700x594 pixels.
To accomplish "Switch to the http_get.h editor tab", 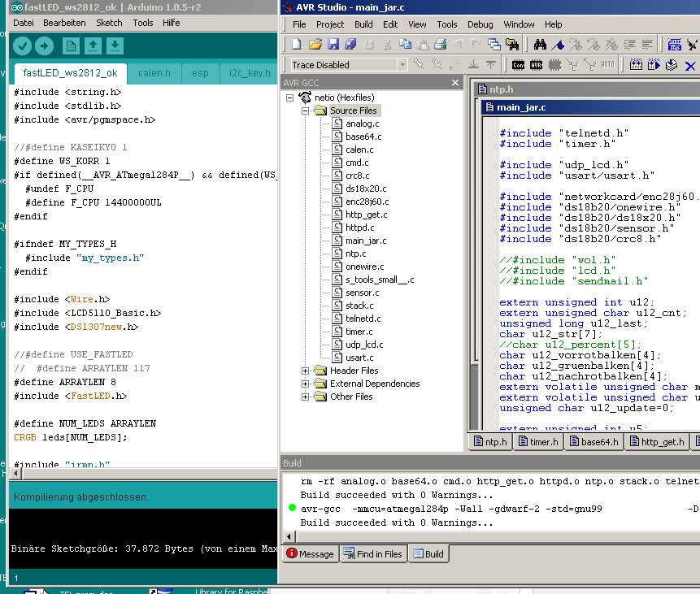I will coord(657,442).
